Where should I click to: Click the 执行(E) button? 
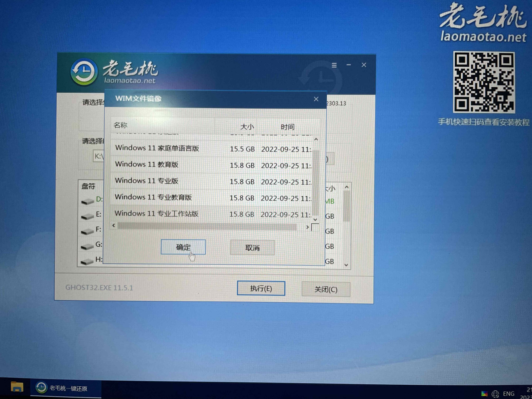(x=261, y=288)
